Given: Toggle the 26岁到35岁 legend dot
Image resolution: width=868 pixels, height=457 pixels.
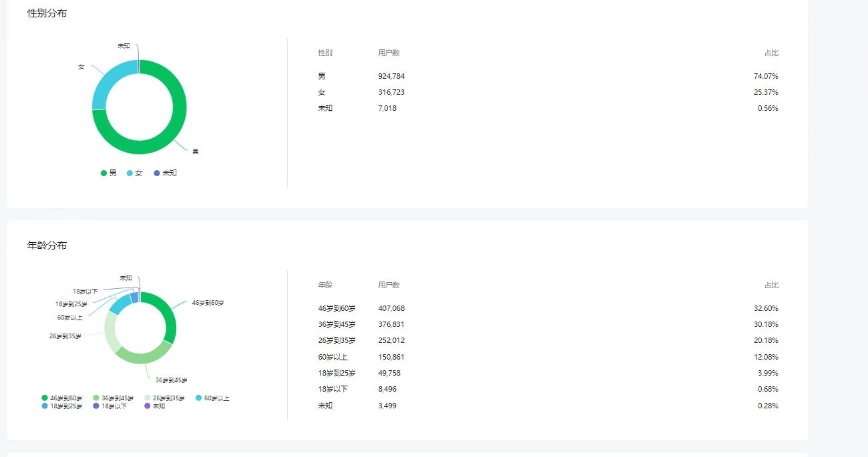Looking at the screenshot, I should pyautogui.click(x=148, y=398).
